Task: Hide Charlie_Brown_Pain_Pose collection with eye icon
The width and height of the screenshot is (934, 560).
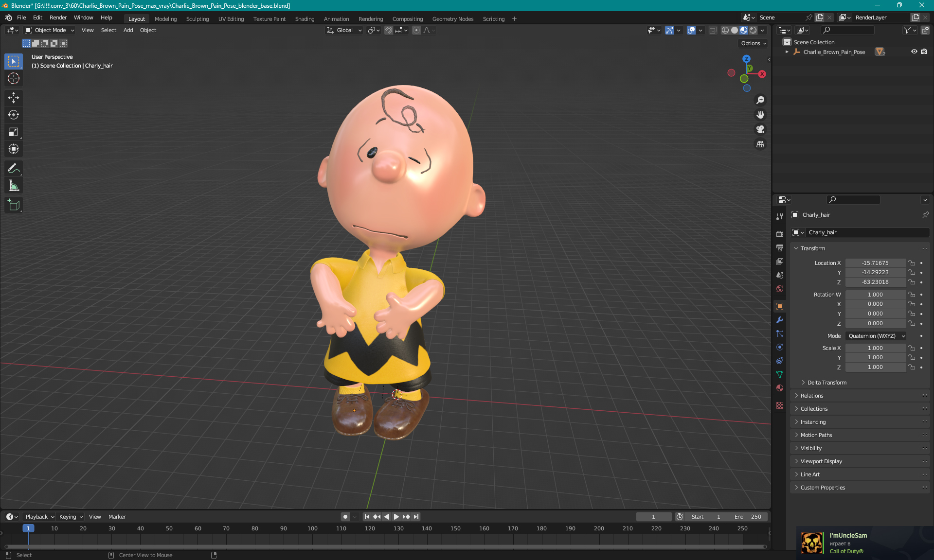Action: coord(914,52)
